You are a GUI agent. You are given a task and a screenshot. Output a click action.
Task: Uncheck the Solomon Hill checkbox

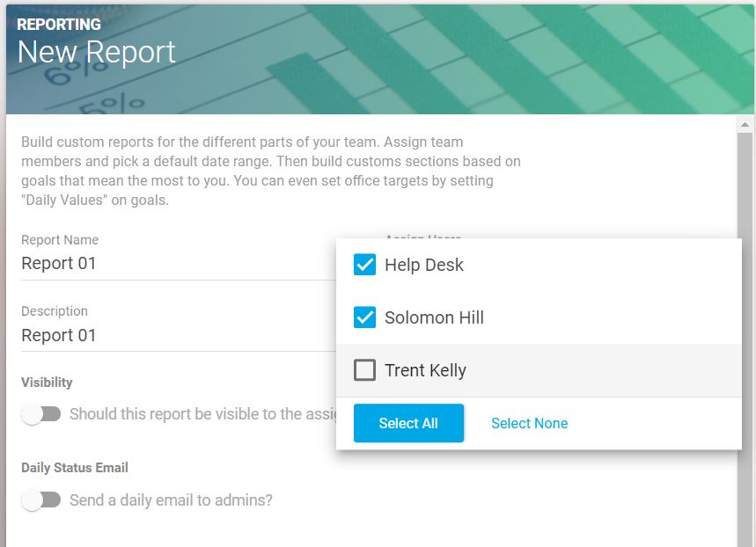(364, 317)
